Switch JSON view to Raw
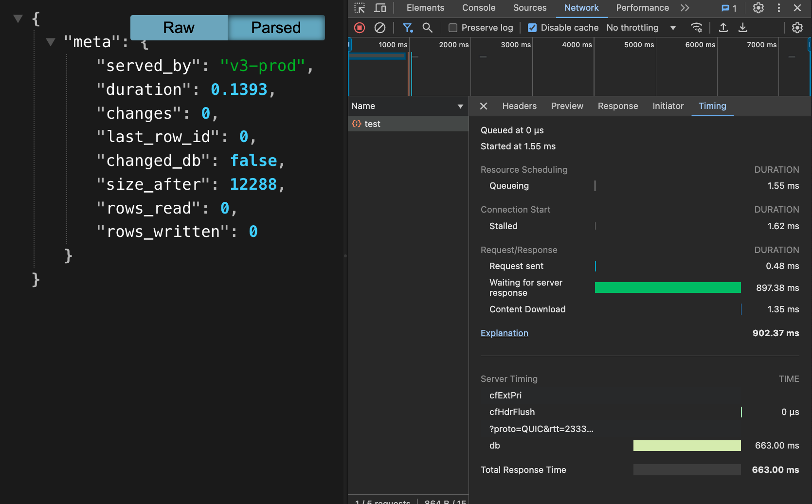 179,28
